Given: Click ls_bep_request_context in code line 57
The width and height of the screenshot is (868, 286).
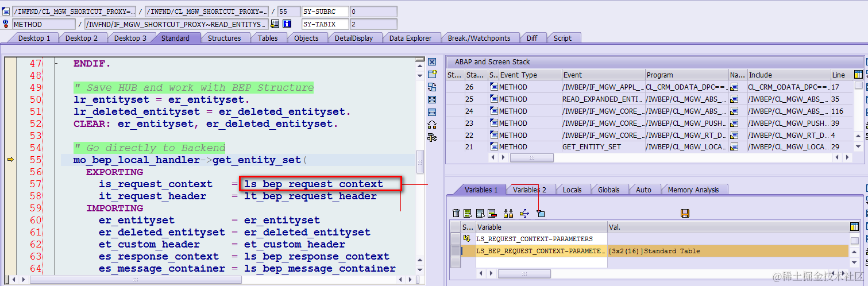Looking at the screenshot, I should [x=314, y=184].
